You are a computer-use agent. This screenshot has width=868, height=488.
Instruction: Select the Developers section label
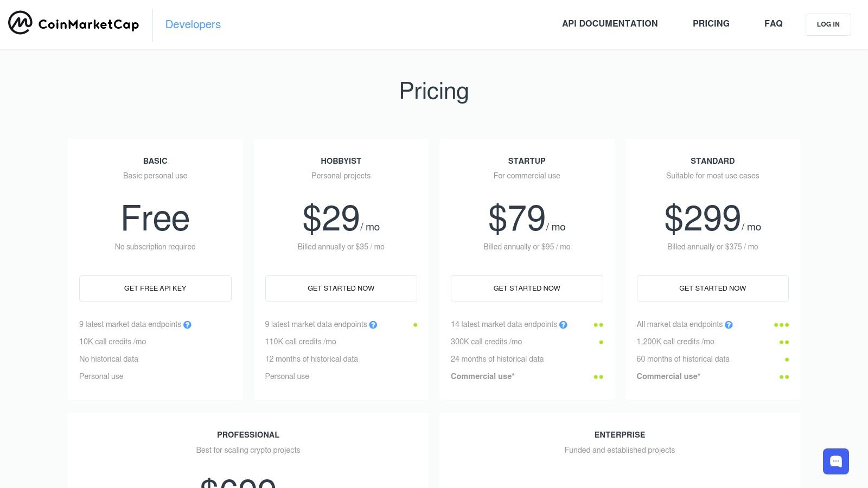tap(193, 24)
